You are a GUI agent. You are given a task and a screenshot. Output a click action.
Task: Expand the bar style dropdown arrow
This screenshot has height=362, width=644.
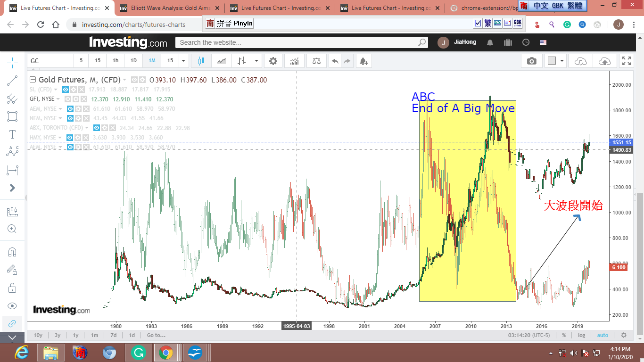[x=256, y=61]
